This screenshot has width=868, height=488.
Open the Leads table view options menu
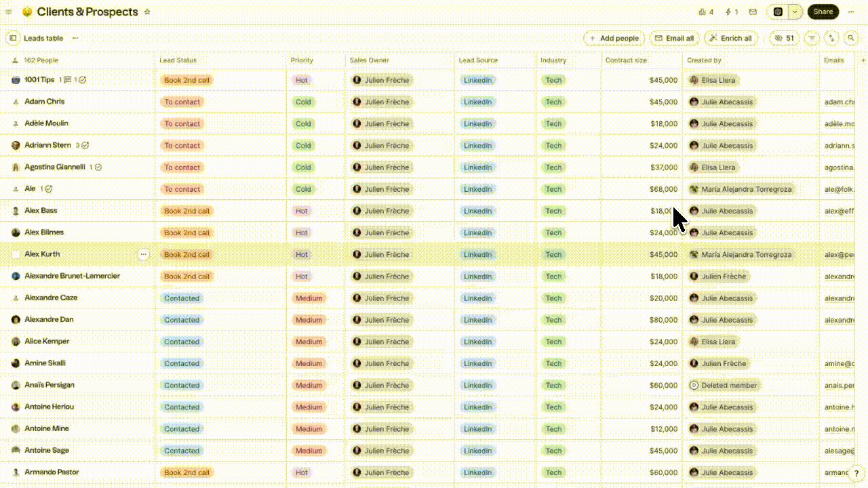point(75,38)
